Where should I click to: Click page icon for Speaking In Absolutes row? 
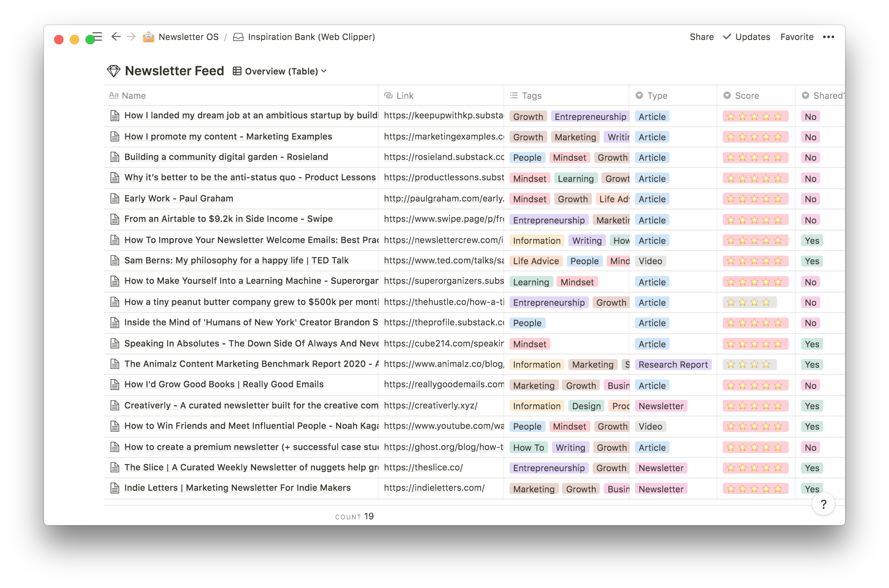[115, 343]
